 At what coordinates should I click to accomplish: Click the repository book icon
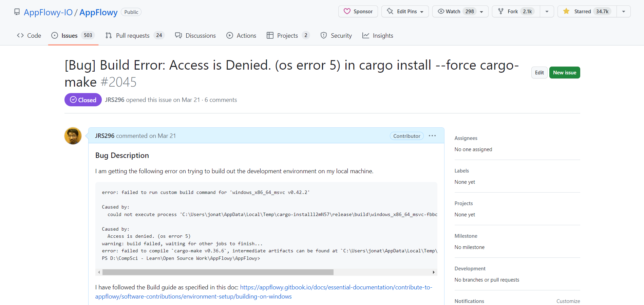pyautogui.click(x=17, y=12)
